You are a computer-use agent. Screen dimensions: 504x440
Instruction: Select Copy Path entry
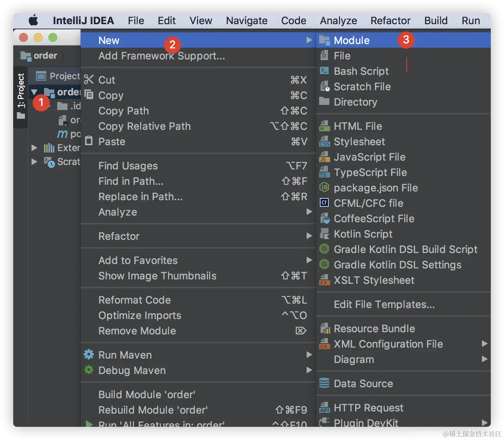pyautogui.click(x=198, y=111)
